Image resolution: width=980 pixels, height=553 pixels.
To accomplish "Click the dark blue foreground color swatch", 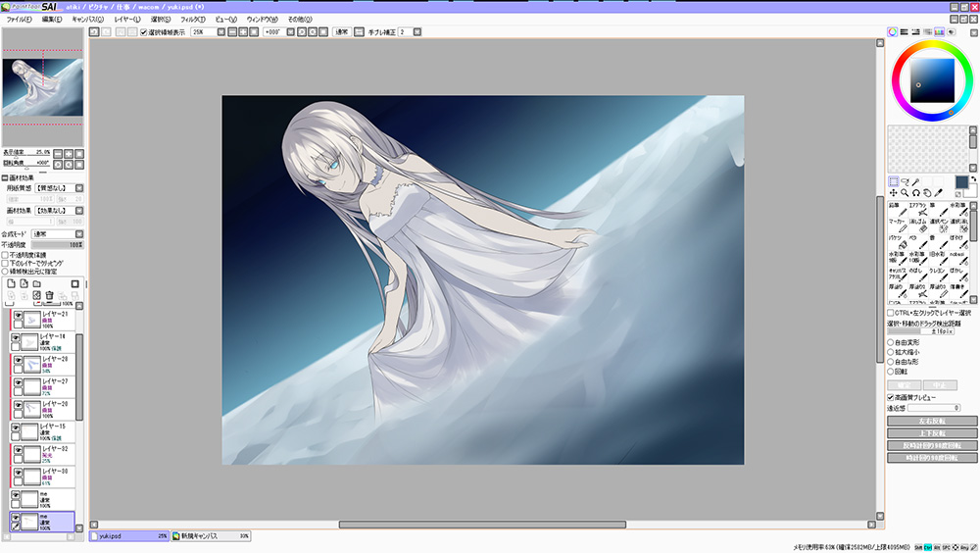I will (961, 182).
